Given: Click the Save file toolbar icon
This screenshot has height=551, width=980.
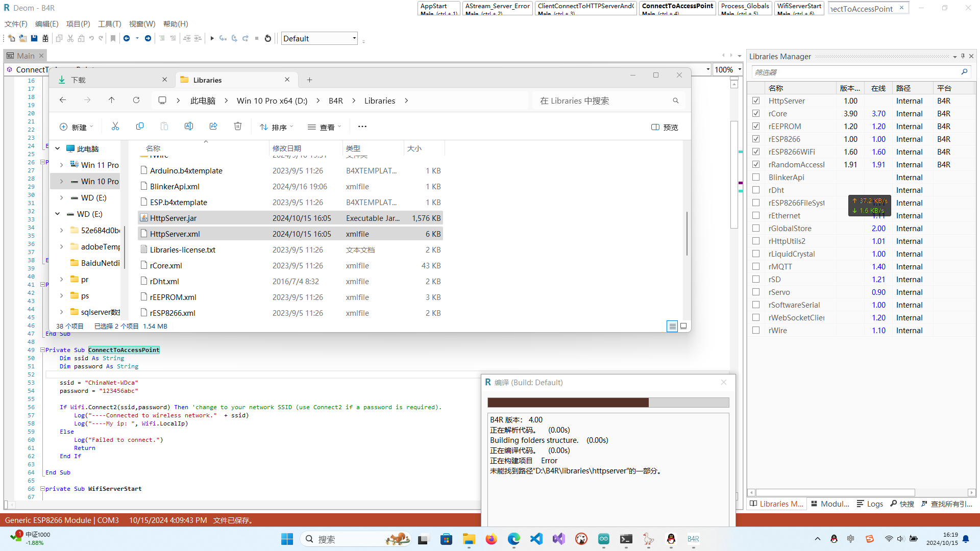Looking at the screenshot, I should [x=34, y=38].
